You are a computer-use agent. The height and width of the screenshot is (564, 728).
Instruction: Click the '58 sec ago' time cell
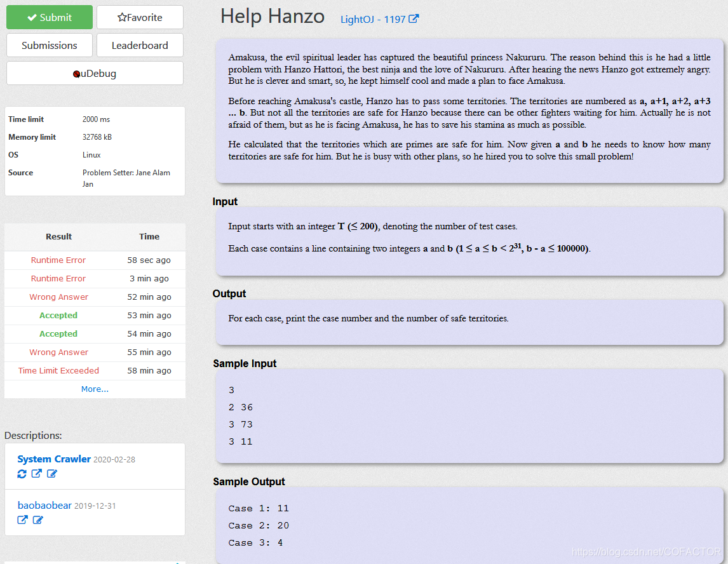(x=149, y=260)
